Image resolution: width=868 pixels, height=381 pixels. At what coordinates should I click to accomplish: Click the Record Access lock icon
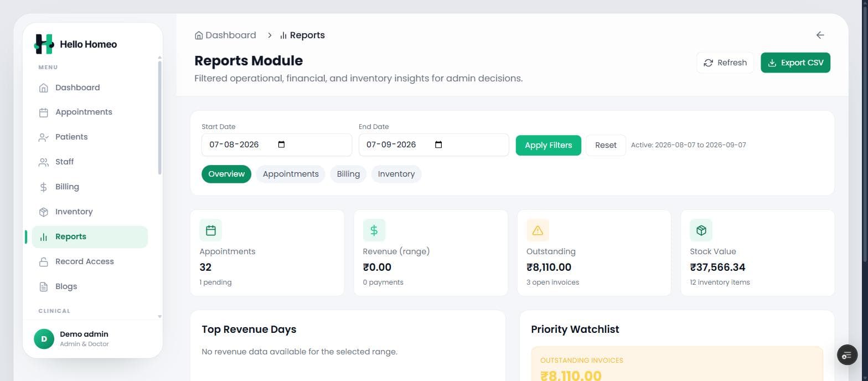click(44, 262)
